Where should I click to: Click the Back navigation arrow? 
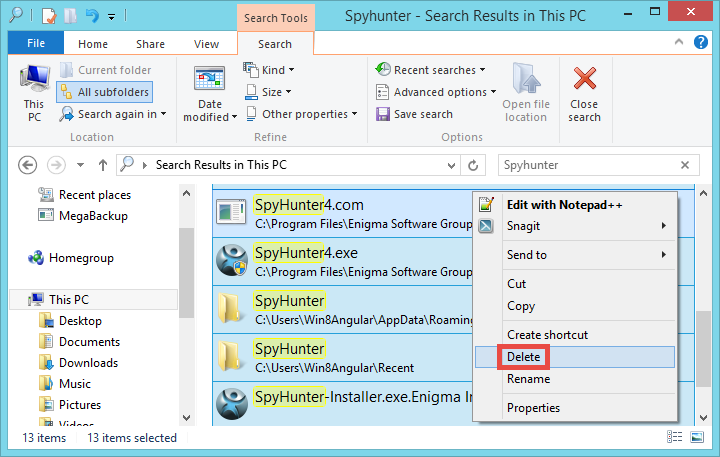28,165
